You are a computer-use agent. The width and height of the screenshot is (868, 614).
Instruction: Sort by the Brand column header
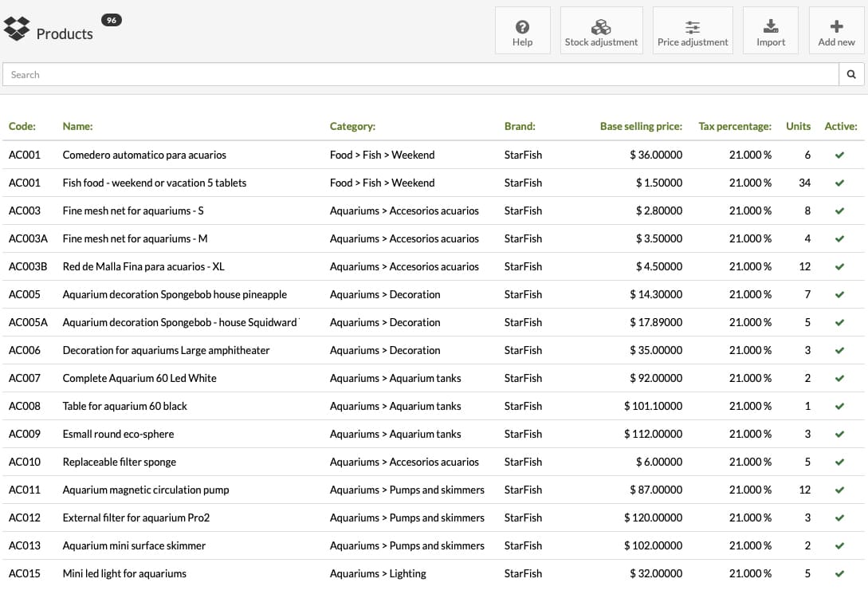coord(519,126)
